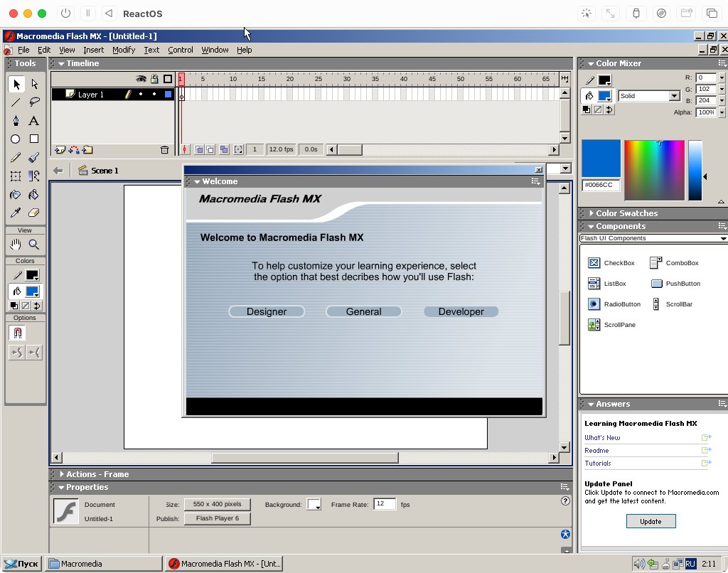
Task: Select the Free Transform tool
Action: (x=16, y=176)
